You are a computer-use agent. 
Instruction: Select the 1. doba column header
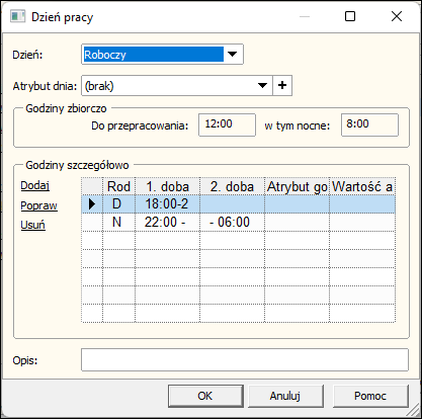(x=167, y=186)
